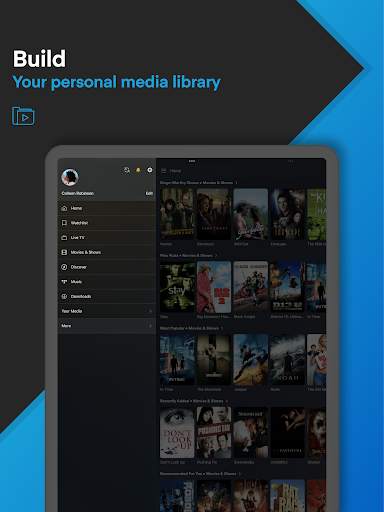Expand the More section chevron
Image resolution: width=384 pixels, height=512 pixels.
click(x=150, y=326)
